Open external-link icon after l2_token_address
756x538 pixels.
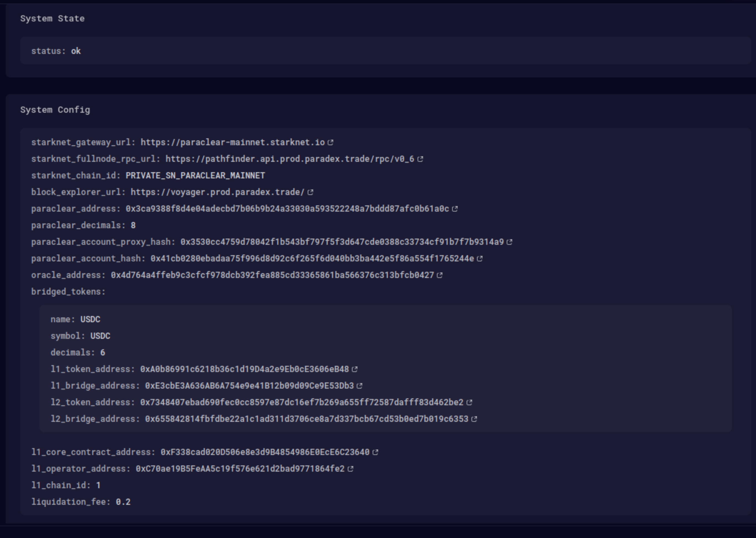469,402
